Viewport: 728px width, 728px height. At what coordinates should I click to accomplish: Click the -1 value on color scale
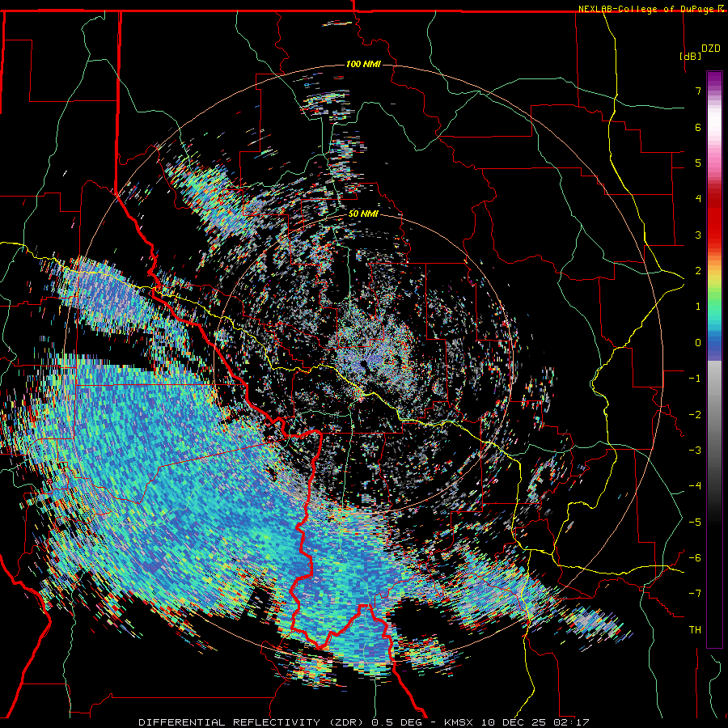coord(695,379)
